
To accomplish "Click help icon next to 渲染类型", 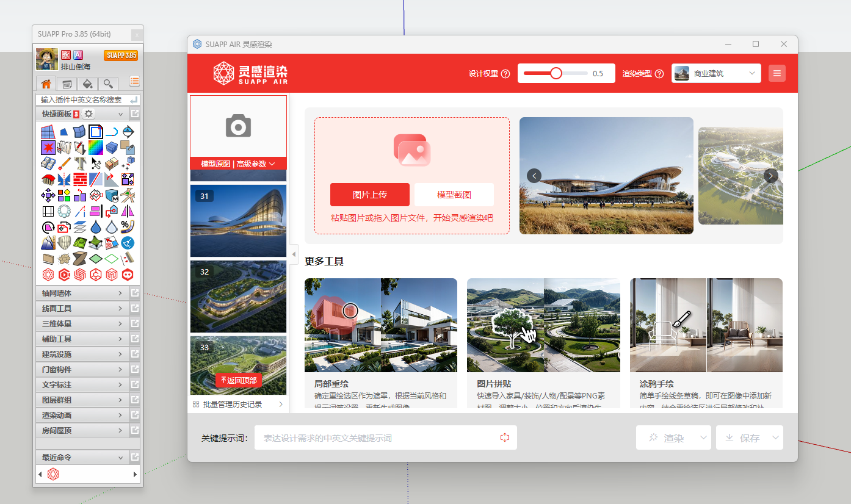I will (x=659, y=74).
